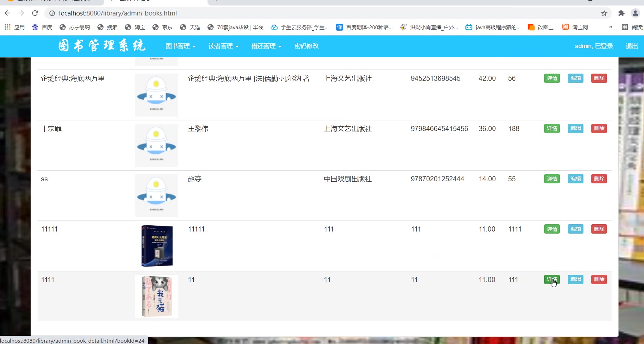Open the 应用 apps shortcut

(x=14, y=27)
